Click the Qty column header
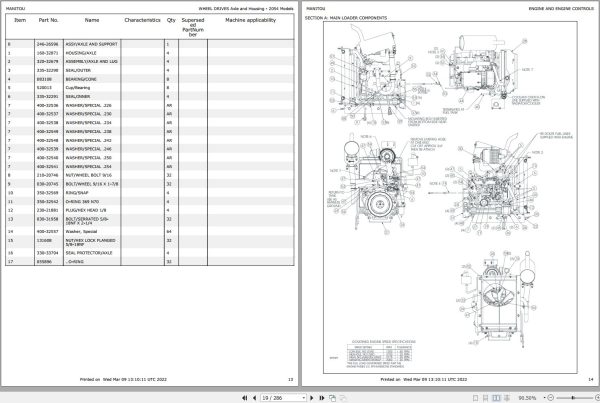This screenshot has height=403, width=600. click(x=171, y=20)
